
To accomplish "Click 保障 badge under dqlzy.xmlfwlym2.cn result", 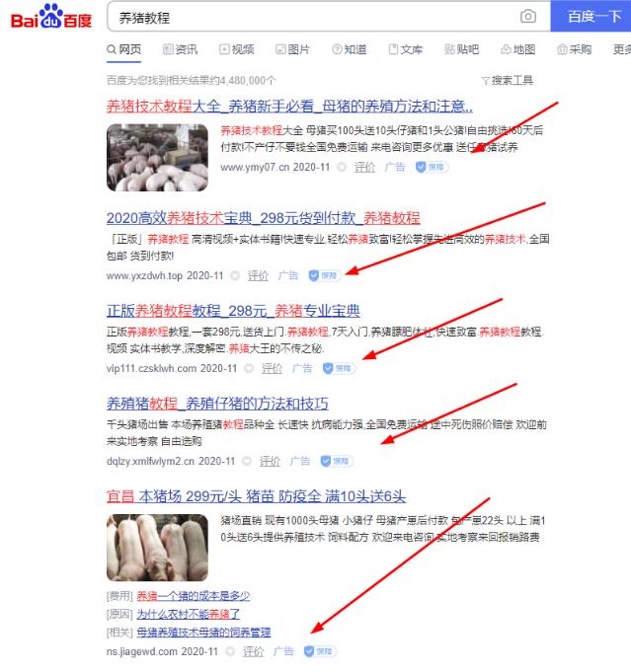I will point(337,461).
